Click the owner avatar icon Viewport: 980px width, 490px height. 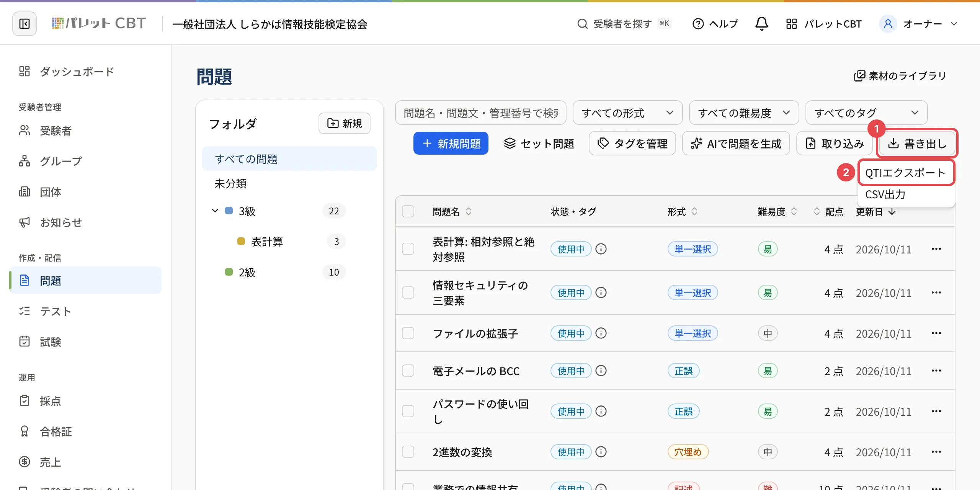point(888,24)
